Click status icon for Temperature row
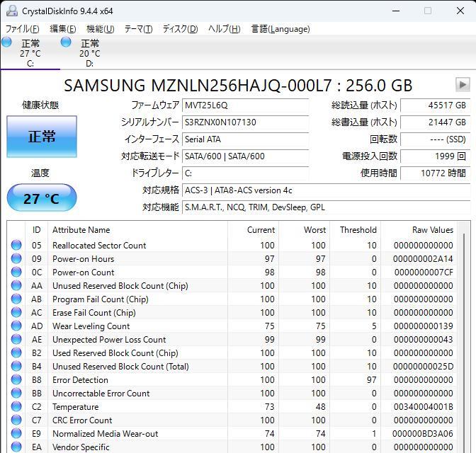 click(x=16, y=406)
